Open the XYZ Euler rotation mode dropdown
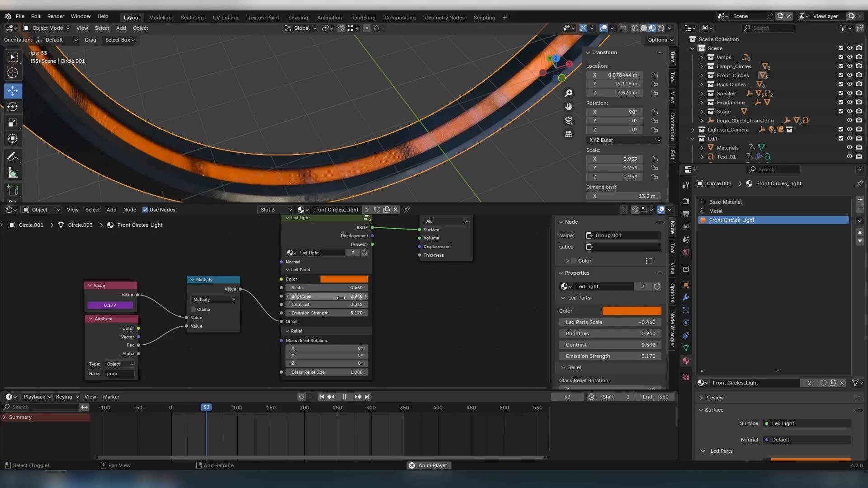 tap(624, 140)
